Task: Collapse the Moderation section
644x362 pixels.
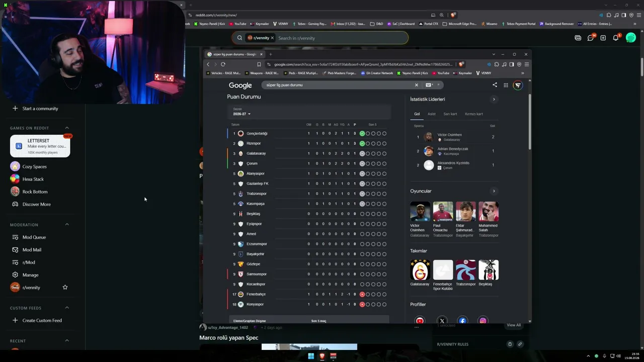Action: 67,224
